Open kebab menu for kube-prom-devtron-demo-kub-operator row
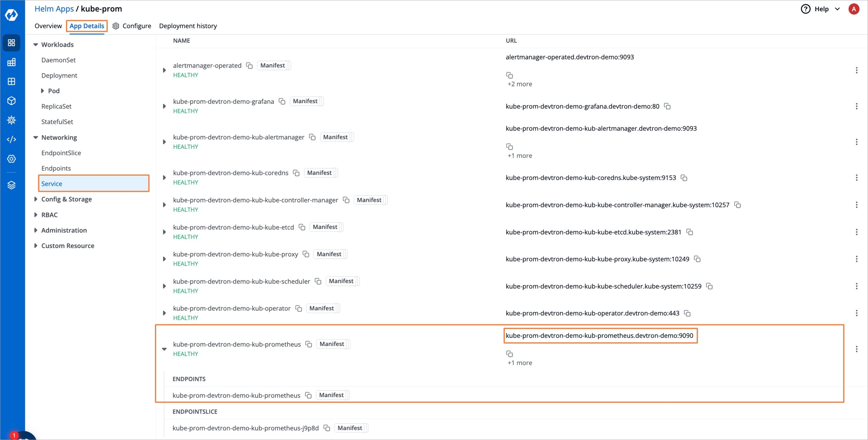 pyautogui.click(x=856, y=313)
